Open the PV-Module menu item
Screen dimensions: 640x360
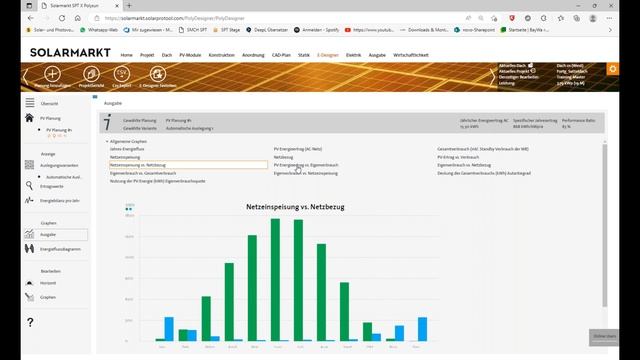[x=190, y=55]
